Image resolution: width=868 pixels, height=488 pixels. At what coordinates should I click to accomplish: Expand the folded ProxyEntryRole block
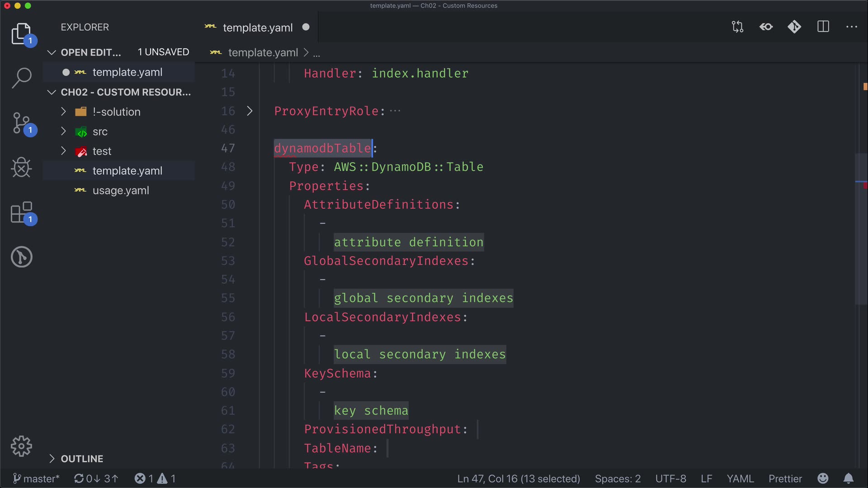pos(250,111)
